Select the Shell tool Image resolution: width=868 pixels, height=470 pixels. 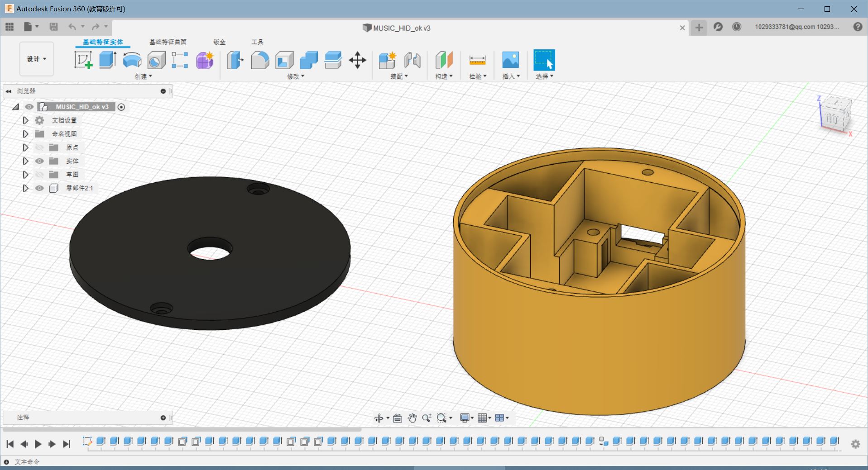pos(284,60)
